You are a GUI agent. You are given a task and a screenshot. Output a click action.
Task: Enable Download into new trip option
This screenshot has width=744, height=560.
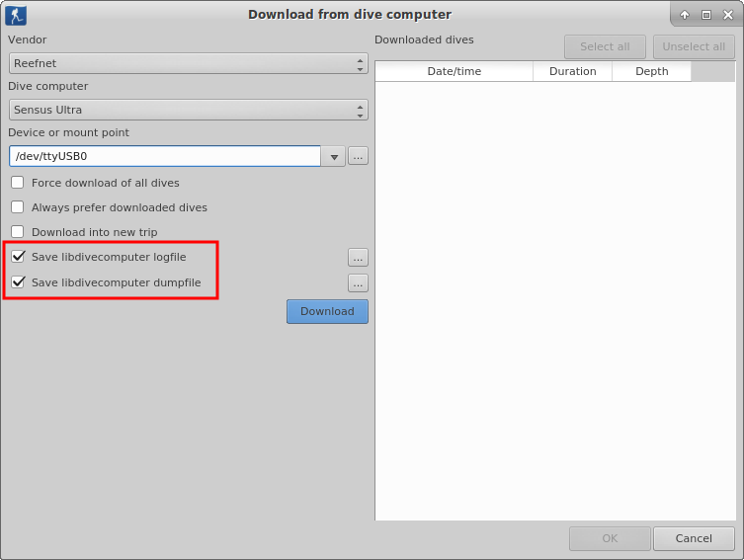click(x=18, y=232)
